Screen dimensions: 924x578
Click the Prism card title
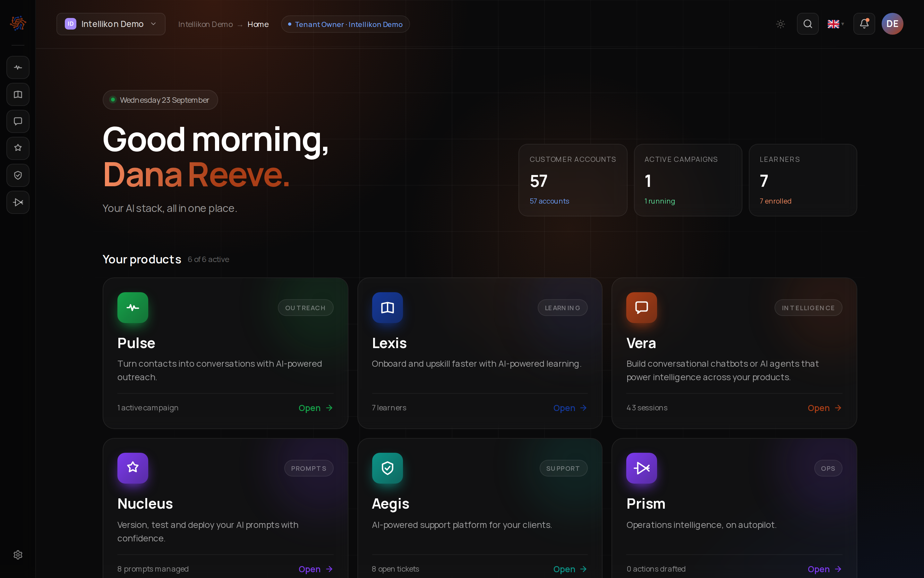(646, 504)
